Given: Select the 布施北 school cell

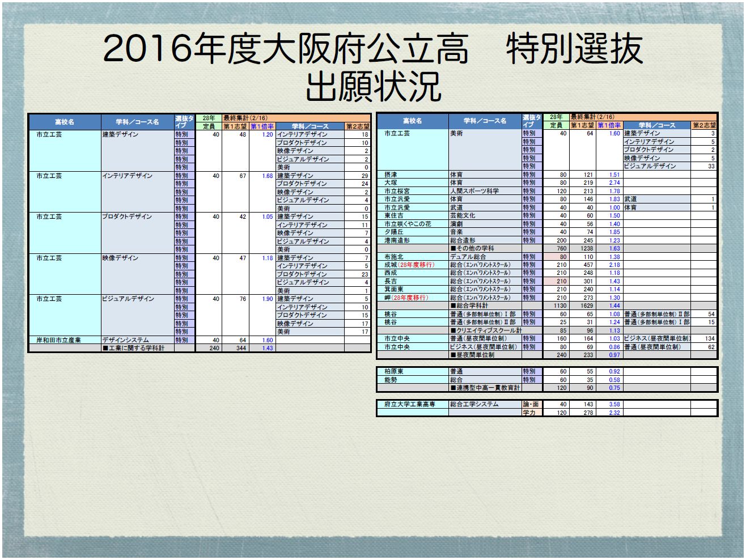Looking at the screenshot, I should coord(413,257).
